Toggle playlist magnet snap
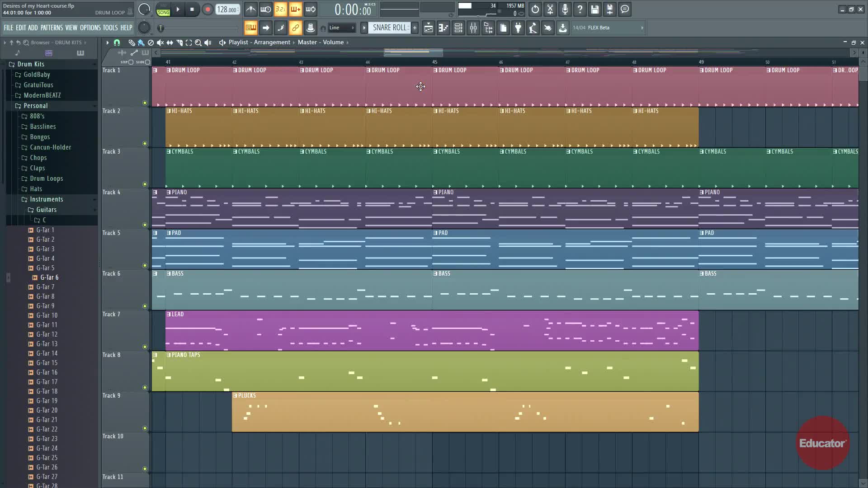Viewport: 868px width, 488px height. (117, 42)
